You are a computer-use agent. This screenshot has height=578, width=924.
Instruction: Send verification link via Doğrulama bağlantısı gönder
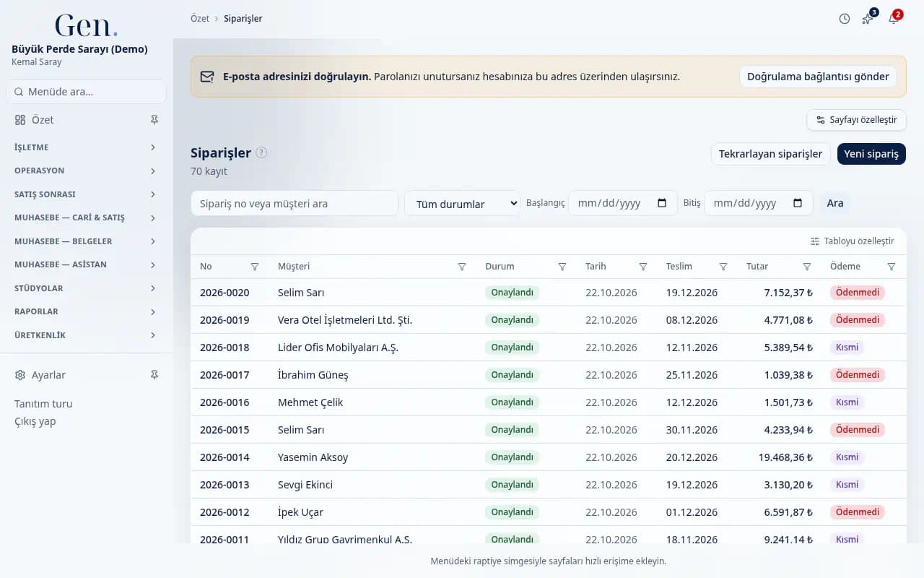[818, 77]
